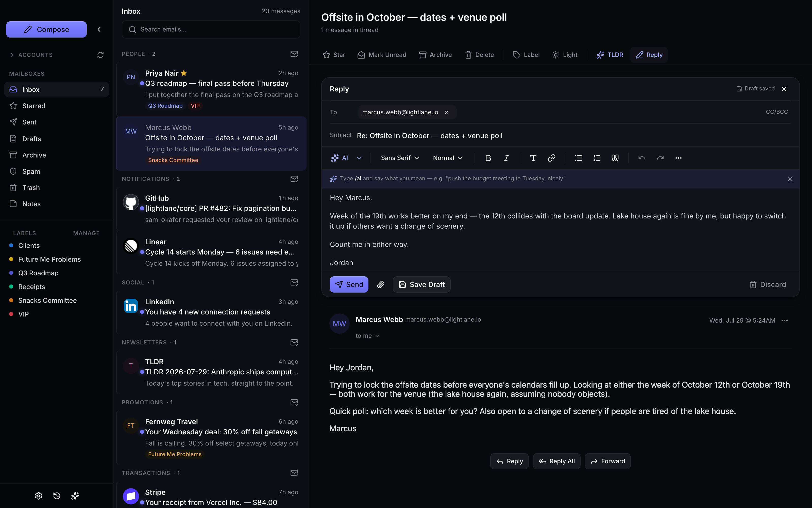Screen dimensions: 812x508
Task: Star the current thread
Action: [334, 55]
